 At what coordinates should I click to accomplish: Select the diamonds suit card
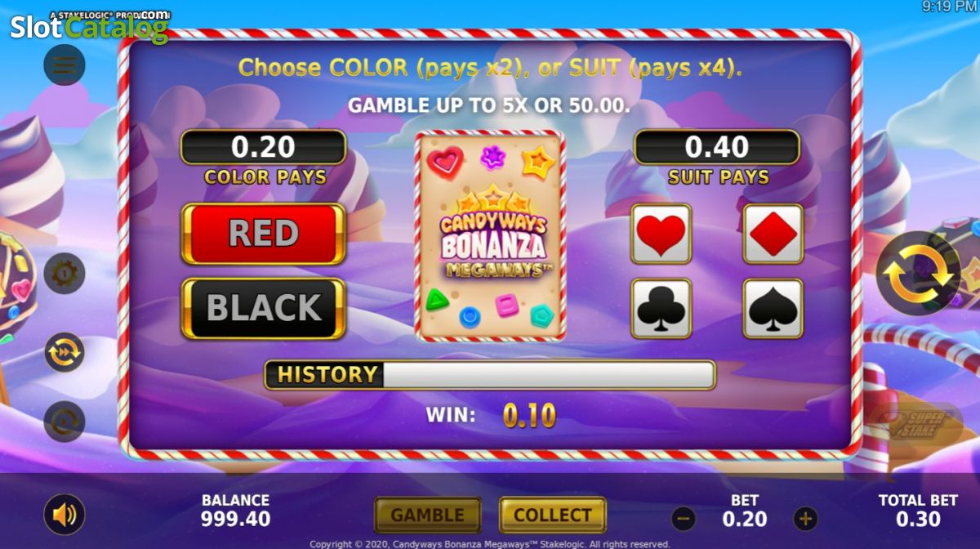[x=773, y=234]
